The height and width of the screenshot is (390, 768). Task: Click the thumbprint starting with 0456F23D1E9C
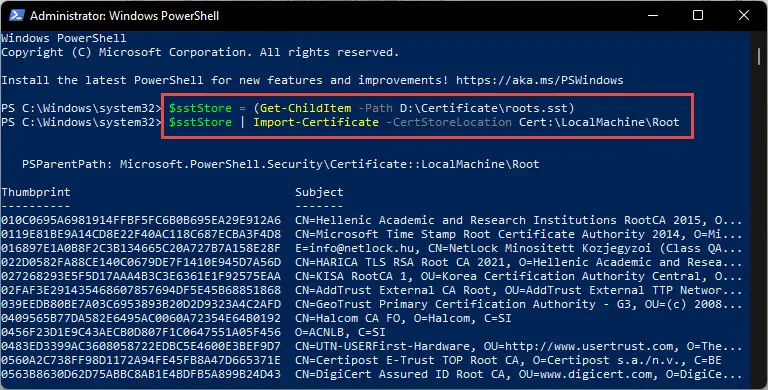[141, 332]
